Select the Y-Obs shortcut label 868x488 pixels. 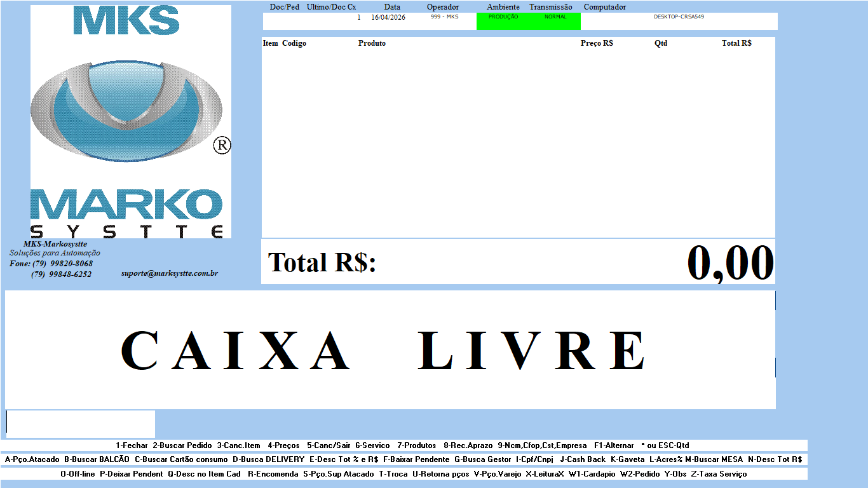tap(675, 474)
